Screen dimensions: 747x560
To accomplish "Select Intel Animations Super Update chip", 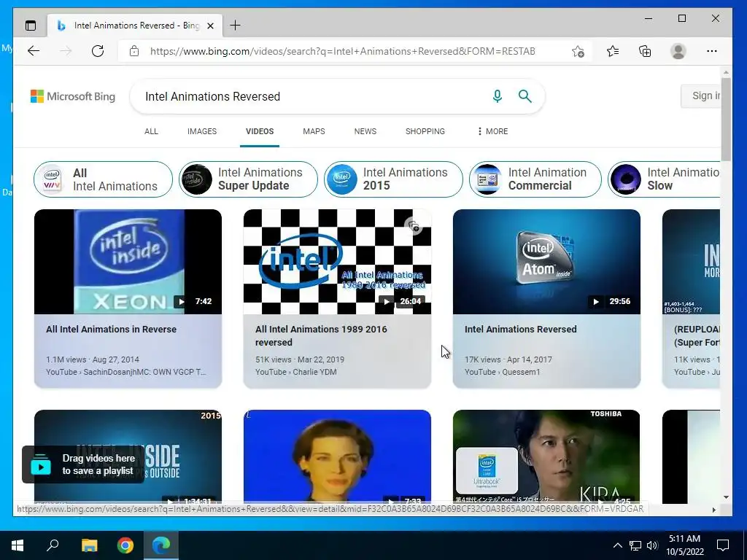I will 248,179.
